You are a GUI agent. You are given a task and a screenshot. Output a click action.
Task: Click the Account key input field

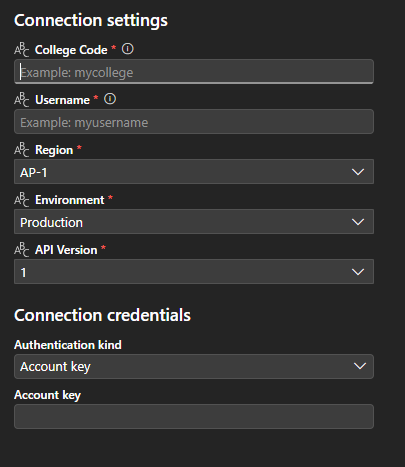(x=194, y=416)
